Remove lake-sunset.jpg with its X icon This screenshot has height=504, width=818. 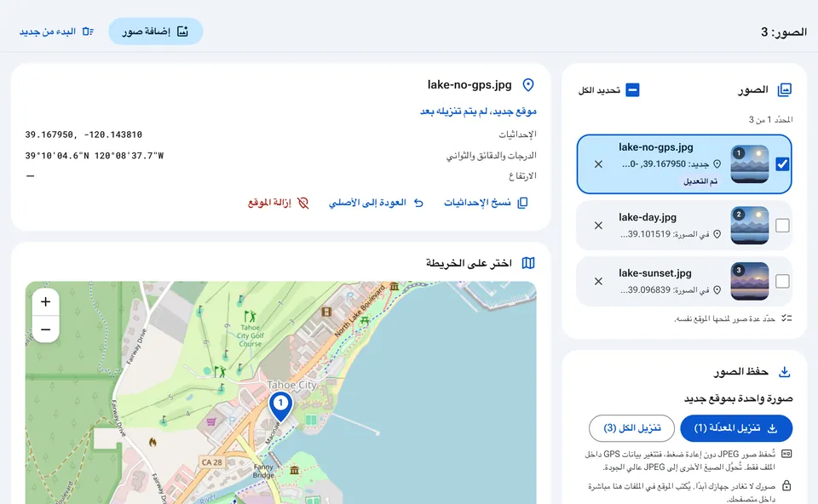click(598, 282)
